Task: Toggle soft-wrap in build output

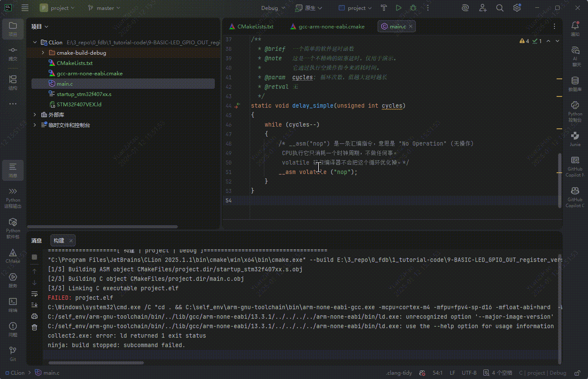Action: (34, 294)
